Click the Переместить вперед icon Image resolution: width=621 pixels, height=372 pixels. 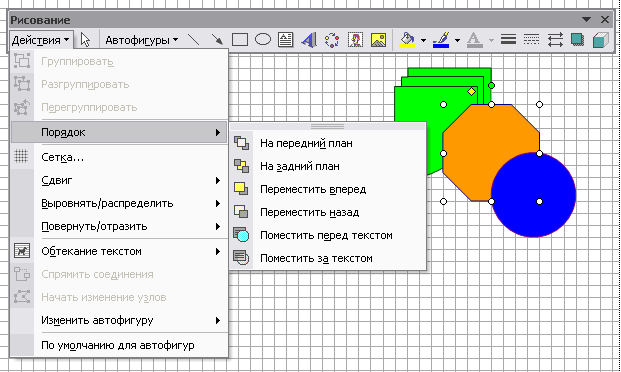click(241, 189)
